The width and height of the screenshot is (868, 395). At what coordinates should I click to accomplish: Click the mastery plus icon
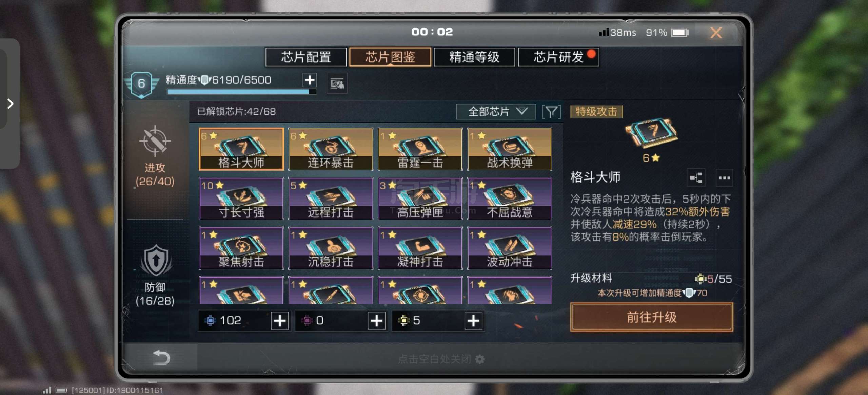(x=310, y=80)
